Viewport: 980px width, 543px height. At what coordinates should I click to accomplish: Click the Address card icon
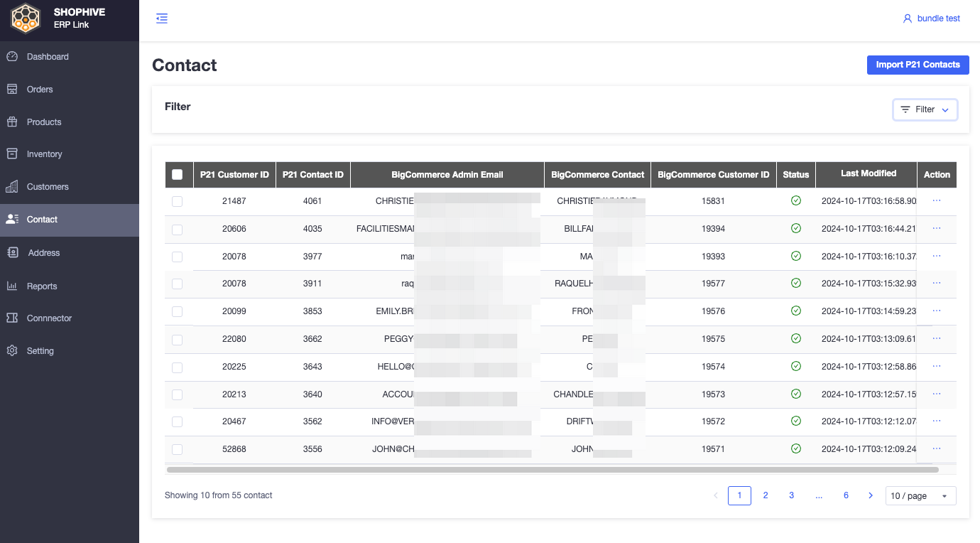pos(13,252)
